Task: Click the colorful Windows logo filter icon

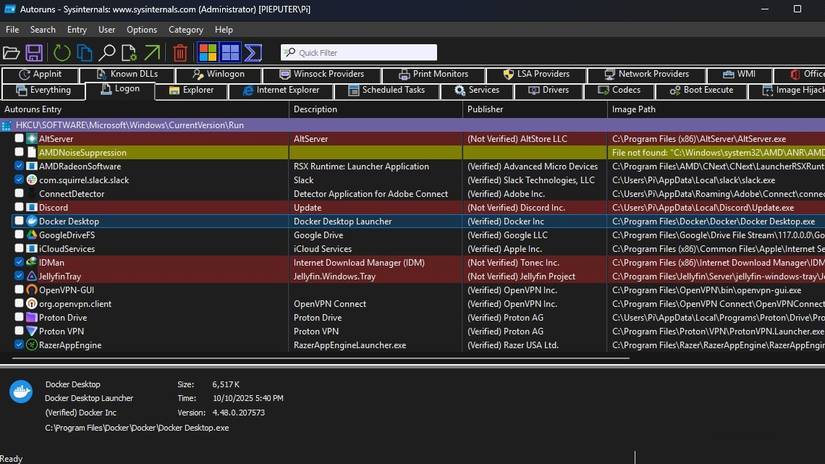Action: [x=208, y=52]
